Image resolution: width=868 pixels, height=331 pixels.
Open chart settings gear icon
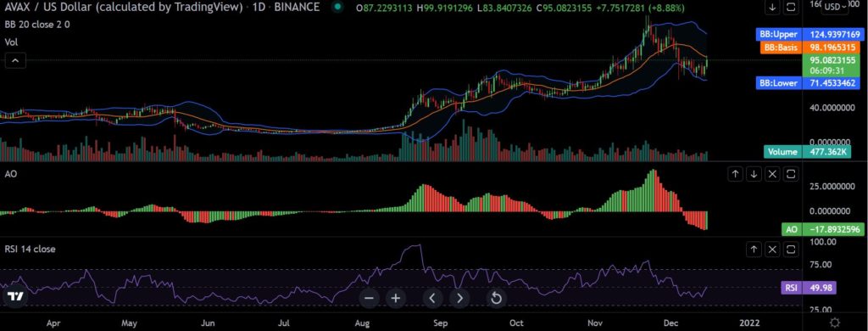pyautogui.click(x=835, y=323)
